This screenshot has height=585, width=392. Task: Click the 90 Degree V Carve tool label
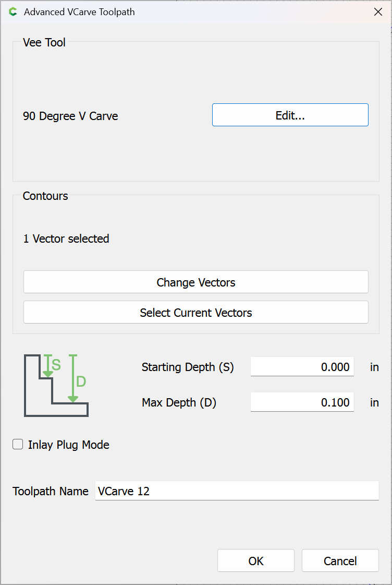70,116
